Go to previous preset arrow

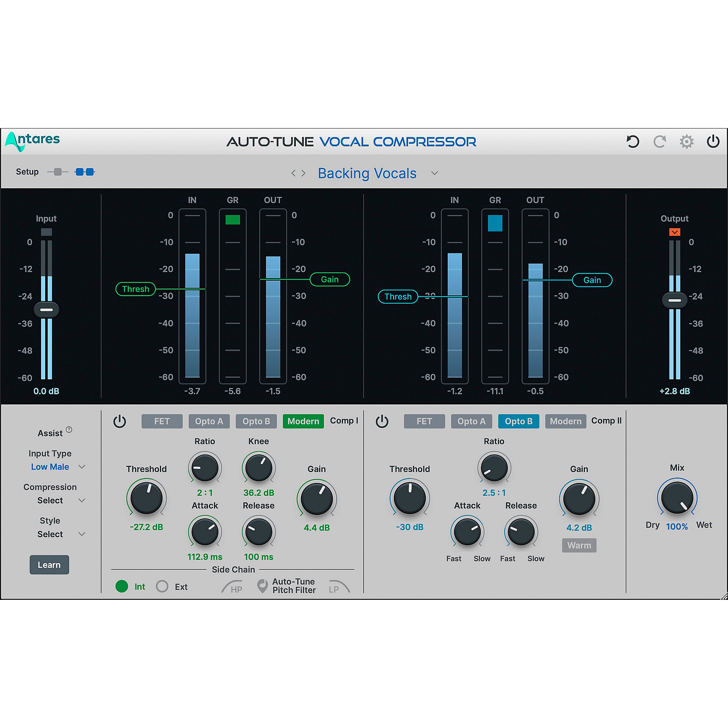coord(293,173)
